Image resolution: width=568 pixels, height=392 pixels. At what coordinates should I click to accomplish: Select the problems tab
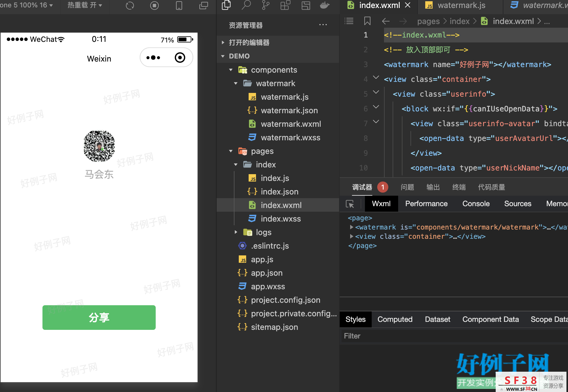click(407, 187)
